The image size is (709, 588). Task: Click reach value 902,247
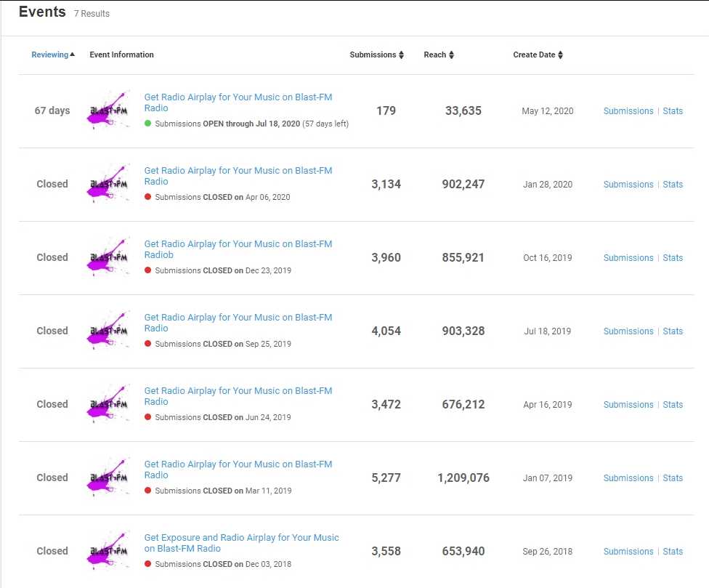pos(463,184)
